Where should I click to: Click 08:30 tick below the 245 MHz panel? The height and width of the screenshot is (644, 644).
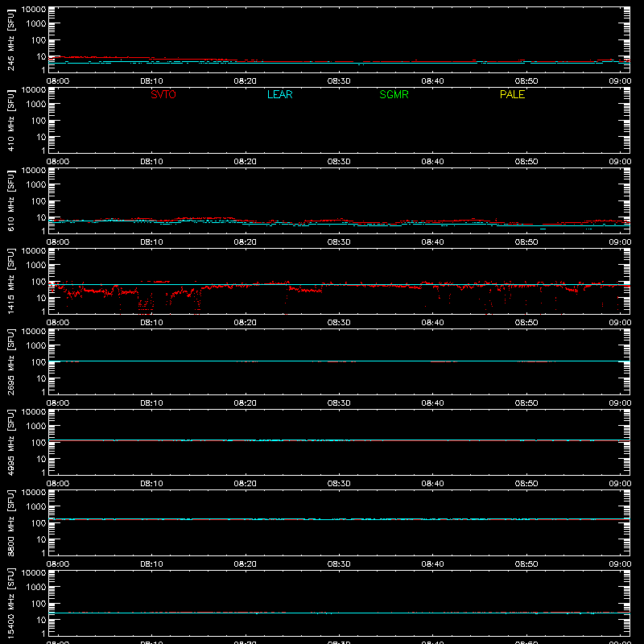point(339,81)
